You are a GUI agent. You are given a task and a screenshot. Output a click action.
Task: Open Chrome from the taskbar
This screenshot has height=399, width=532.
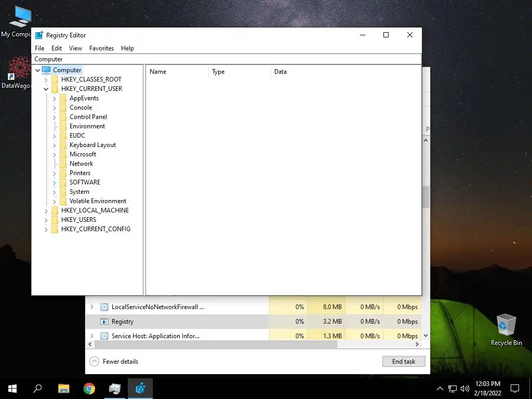[89, 389]
